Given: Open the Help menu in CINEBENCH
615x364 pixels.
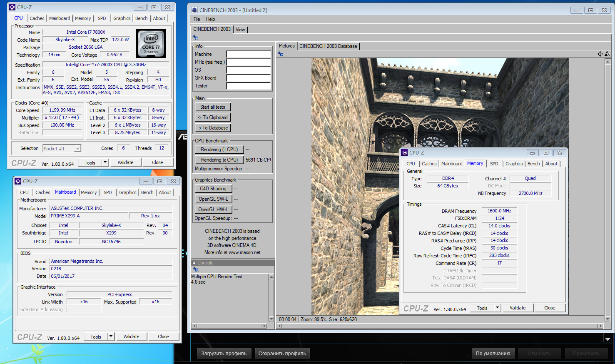Looking at the screenshot, I should tap(210, 19).
